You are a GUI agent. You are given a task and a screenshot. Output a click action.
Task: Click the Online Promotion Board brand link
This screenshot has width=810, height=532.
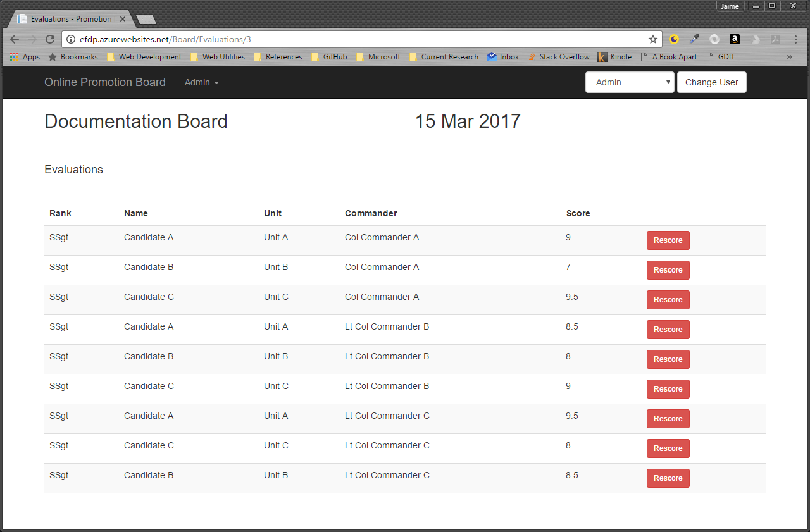pyautogui.click(x=105, y=82)
